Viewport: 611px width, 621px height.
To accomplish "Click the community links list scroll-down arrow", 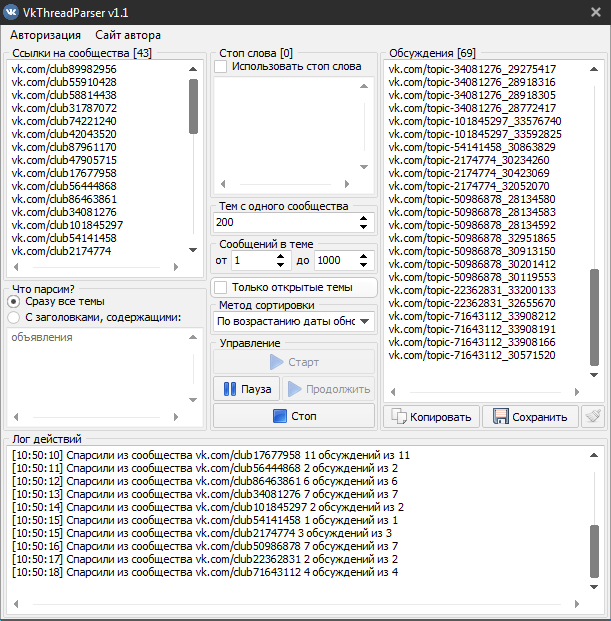I will [193, 250].
